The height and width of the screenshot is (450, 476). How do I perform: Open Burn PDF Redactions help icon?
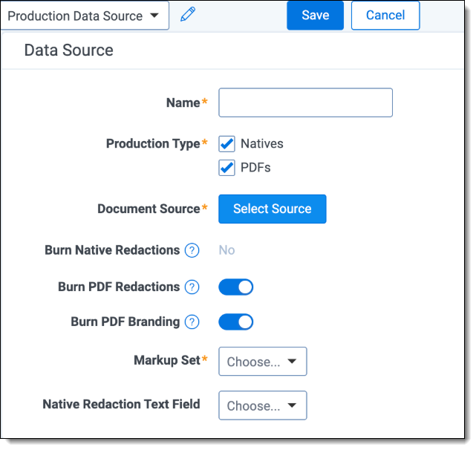click(192, 287)
